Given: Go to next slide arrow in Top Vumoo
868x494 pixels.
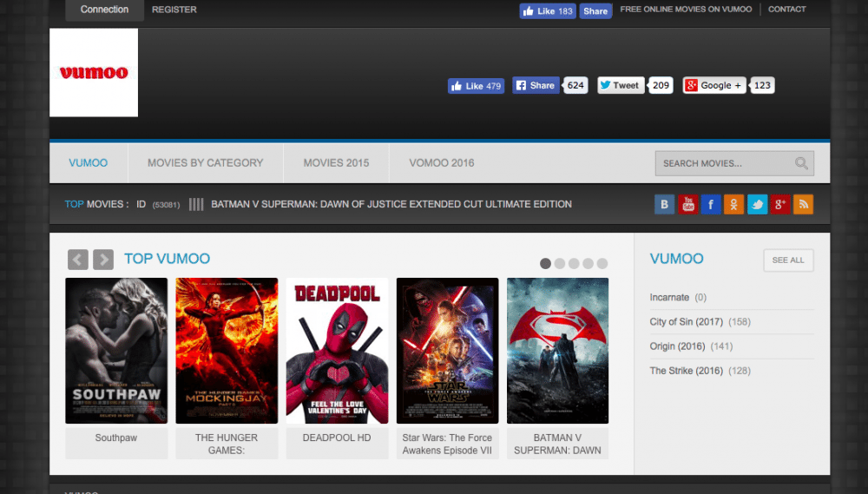Looking at the screenshot, I should pyautogui.click(x=103, y=260).
